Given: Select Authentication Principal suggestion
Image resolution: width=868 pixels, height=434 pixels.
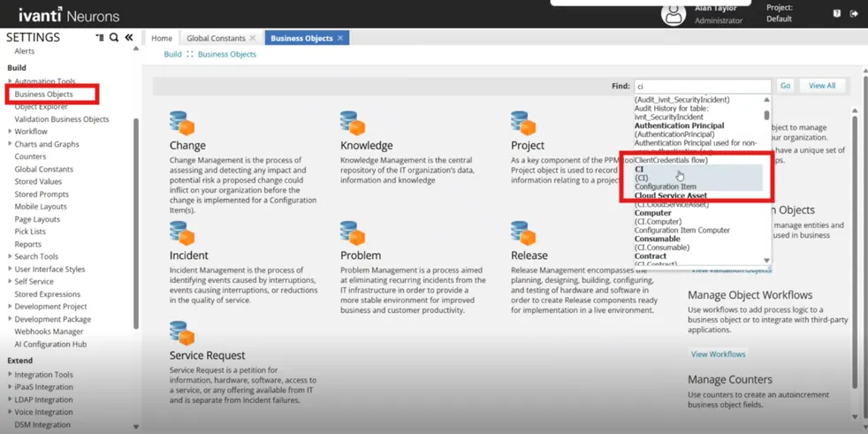Looking at the screenshot, I should pos(698,139).
